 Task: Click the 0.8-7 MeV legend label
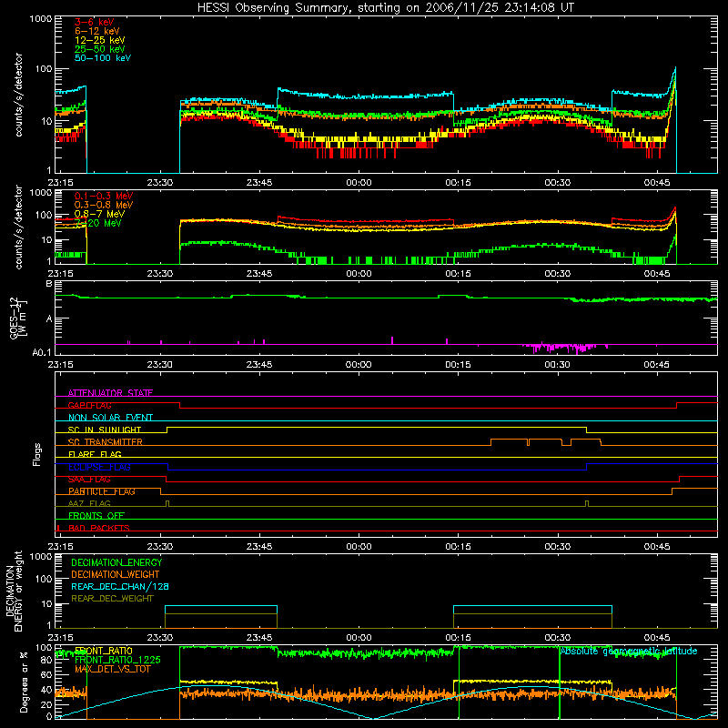pos(99,214)
